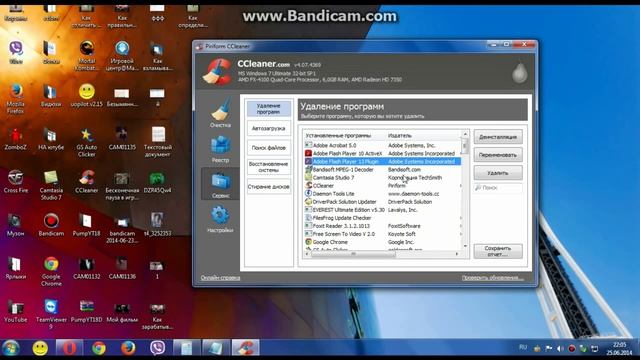Click the CCleaner desktop shortcut
This screenshot has height=360, width=640.
[x=87, y=182]
